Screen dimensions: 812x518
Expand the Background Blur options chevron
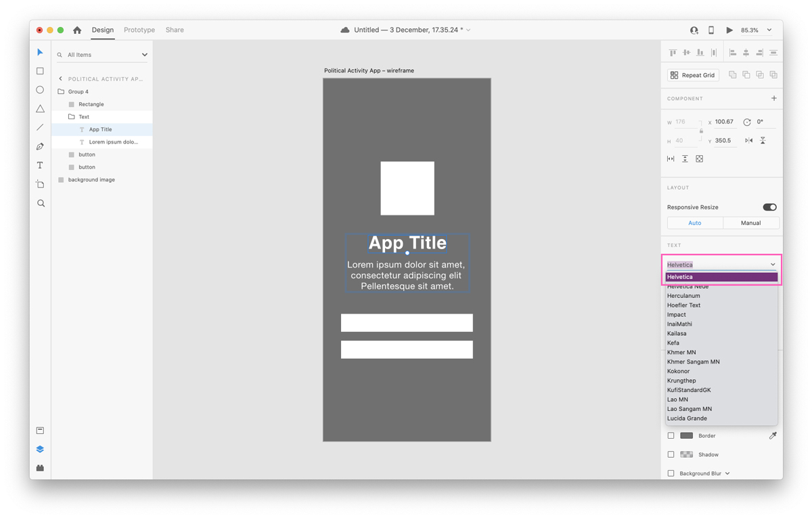tap(727, 473)
